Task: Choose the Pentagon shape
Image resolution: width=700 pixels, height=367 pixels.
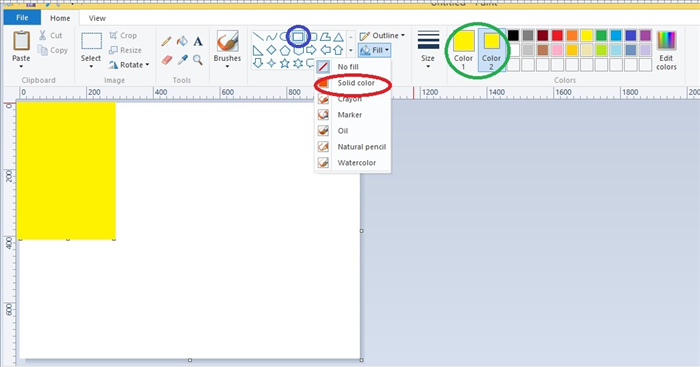Action: click(285, 50)
